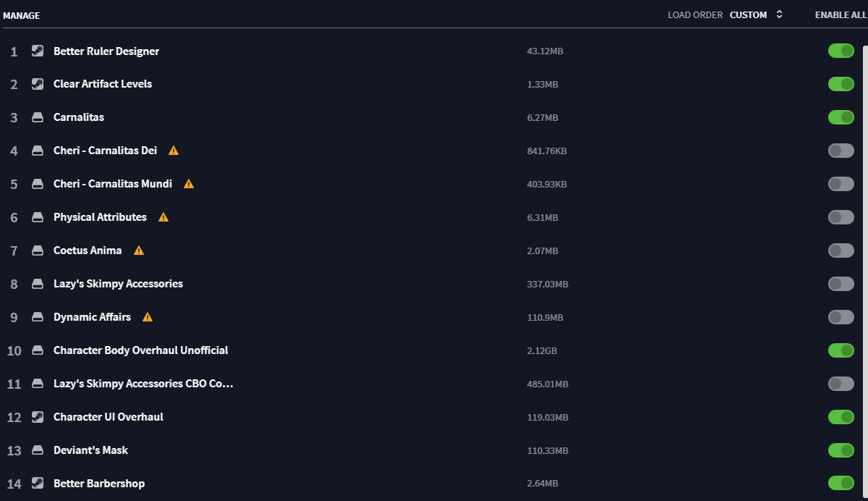
Task: Click load order number 14
Action: click(x=14, y=484)
